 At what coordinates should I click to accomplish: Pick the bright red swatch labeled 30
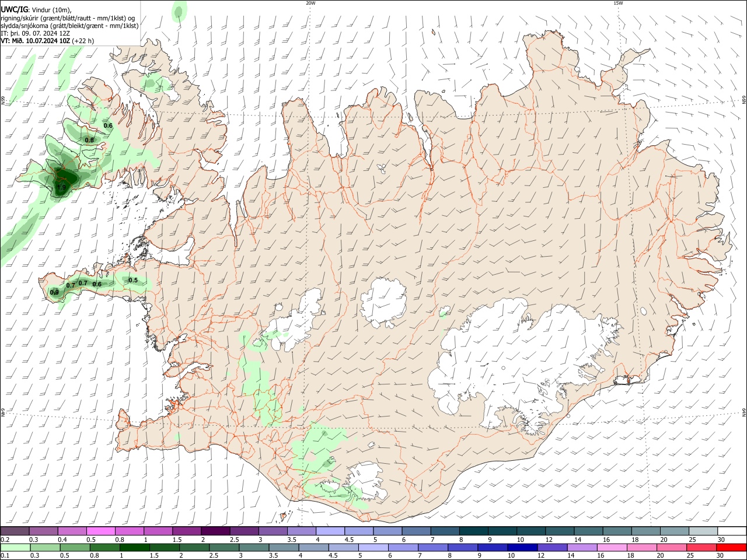coord(731,547)
